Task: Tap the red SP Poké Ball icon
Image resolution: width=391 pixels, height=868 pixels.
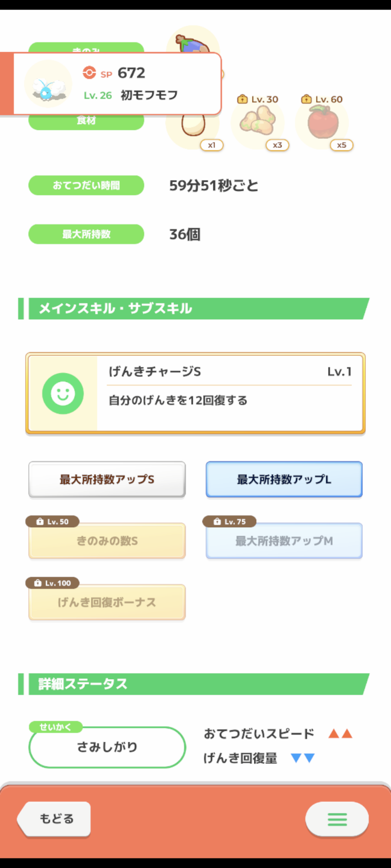Action: (89, 72)
